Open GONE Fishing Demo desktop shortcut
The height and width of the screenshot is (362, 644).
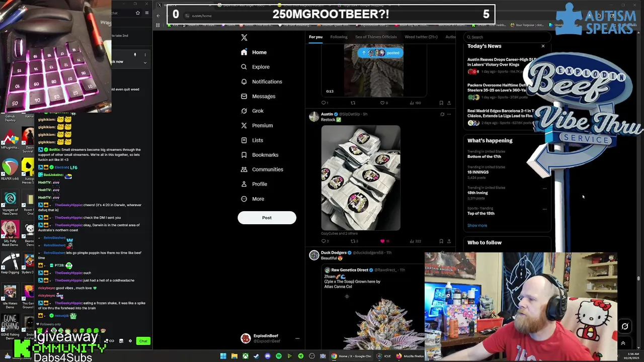click(10, 327)
